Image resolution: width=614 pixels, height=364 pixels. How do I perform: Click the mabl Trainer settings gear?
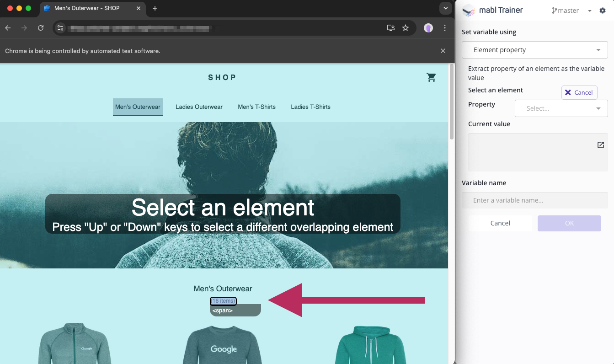(x=603, y=11)
